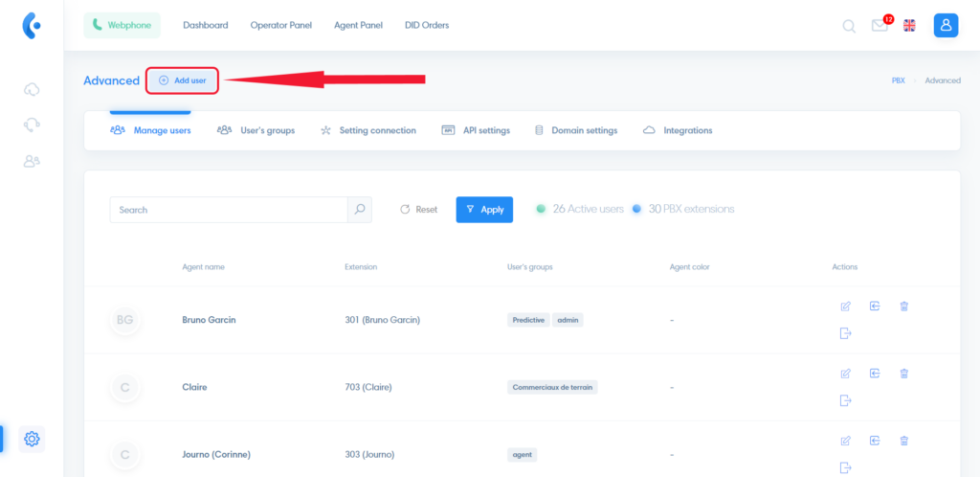
Task: Switch to the API settings tab
Action: coord(477,130)
